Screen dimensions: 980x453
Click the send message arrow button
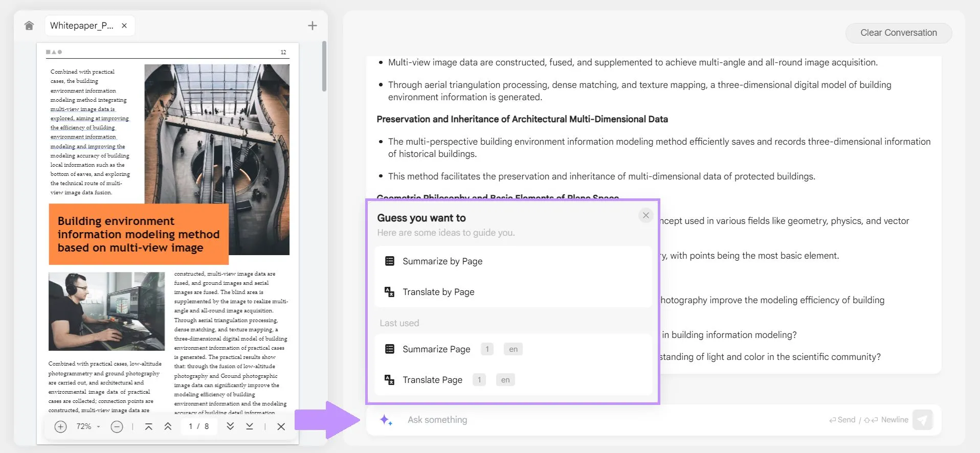tap(922, 420)
